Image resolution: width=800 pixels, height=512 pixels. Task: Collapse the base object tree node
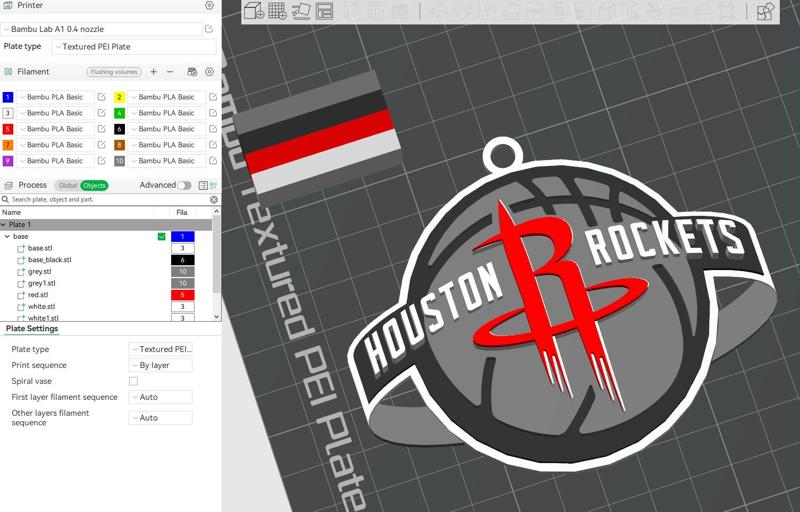point(7,237)
